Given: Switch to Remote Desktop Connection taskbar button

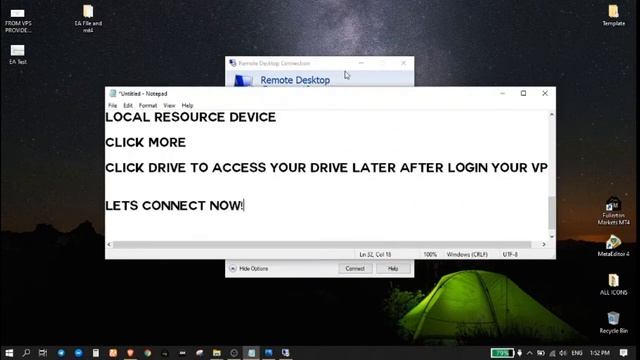Looking at the screenshot, I should pyautogui.click(x=286, y=353).
